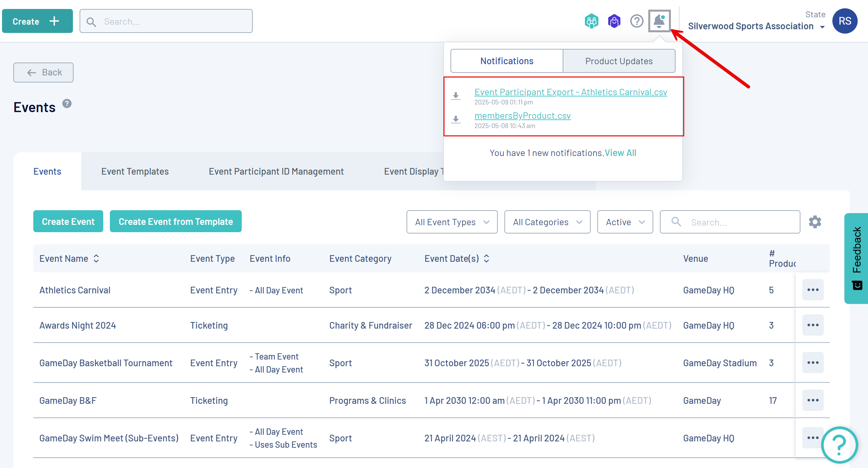Open actions menu for Awards Night 2024
Screen dimensions: 868x468
point(812,325)
